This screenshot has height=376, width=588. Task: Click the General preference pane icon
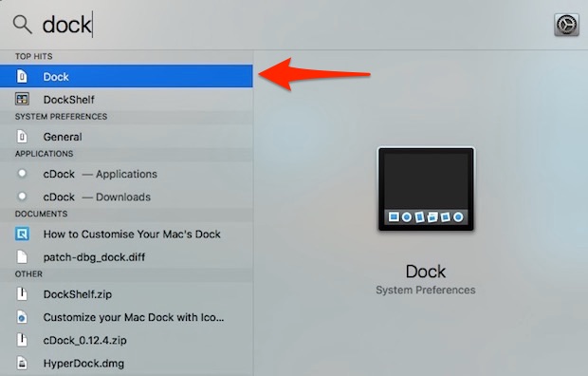(x=22, y=137)
